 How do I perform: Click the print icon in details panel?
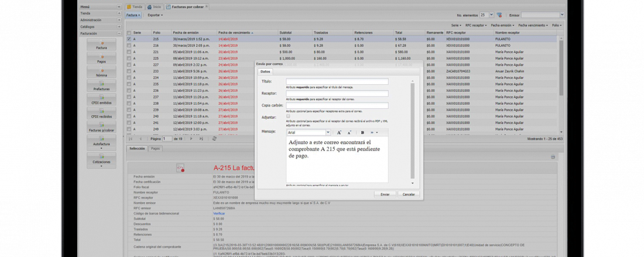553,157
